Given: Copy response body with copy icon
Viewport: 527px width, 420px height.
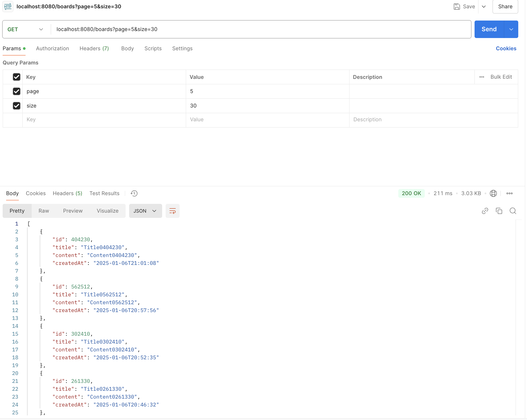Looking at the screenshot, I should pos(499,211).
